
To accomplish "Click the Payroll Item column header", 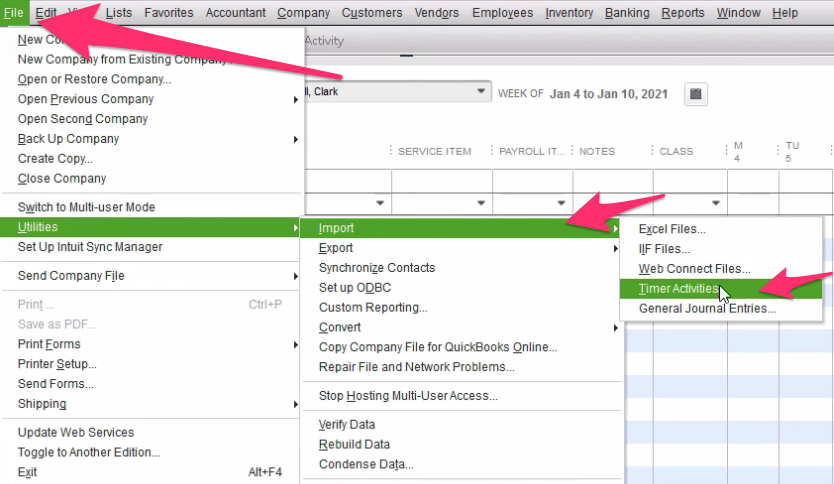I will (x=531, y=152).
